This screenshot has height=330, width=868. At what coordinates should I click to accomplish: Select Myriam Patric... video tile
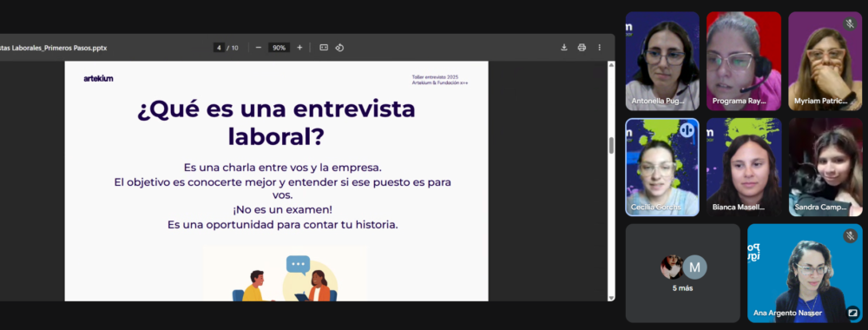[825, 61]
